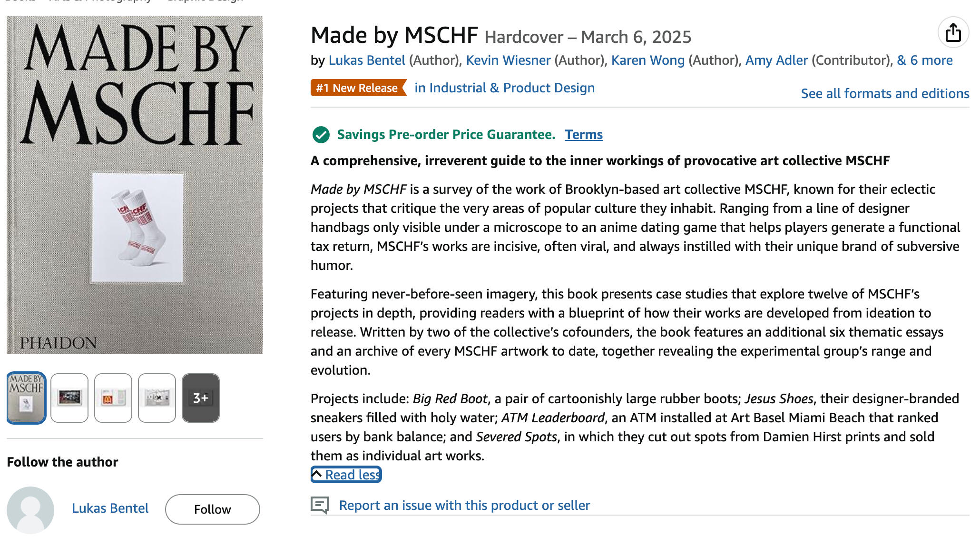Click the green savings guarantee checkmark icon
This screenshot has width=980, height=537.
(x=321, y=135)
